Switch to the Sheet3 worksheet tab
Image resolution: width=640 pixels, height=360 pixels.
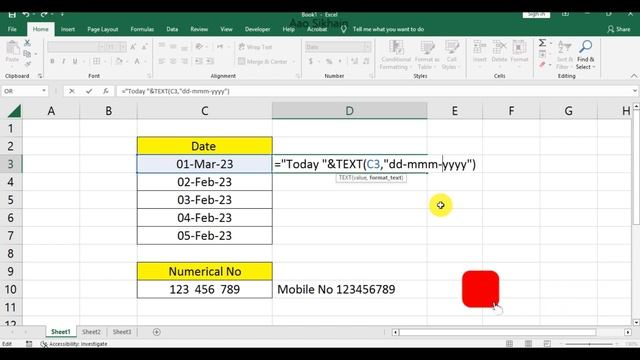(x=122, y=332)
